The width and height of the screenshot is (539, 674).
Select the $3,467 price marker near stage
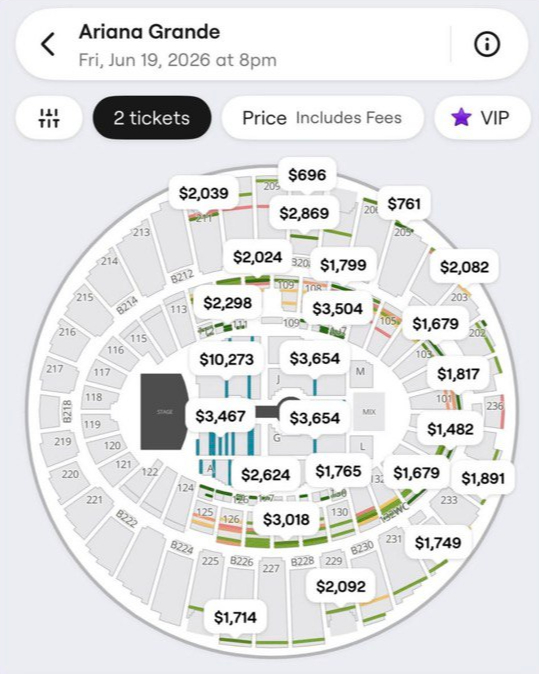(220, 416)
